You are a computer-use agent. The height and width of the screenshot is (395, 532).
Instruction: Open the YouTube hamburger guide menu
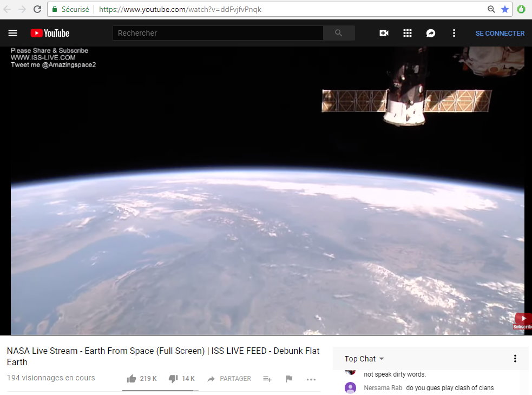12,33
